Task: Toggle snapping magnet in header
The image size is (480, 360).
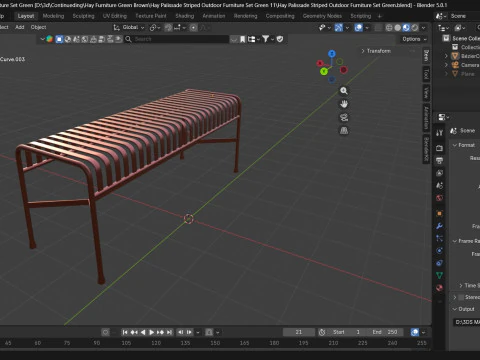Action: (168, 28)
